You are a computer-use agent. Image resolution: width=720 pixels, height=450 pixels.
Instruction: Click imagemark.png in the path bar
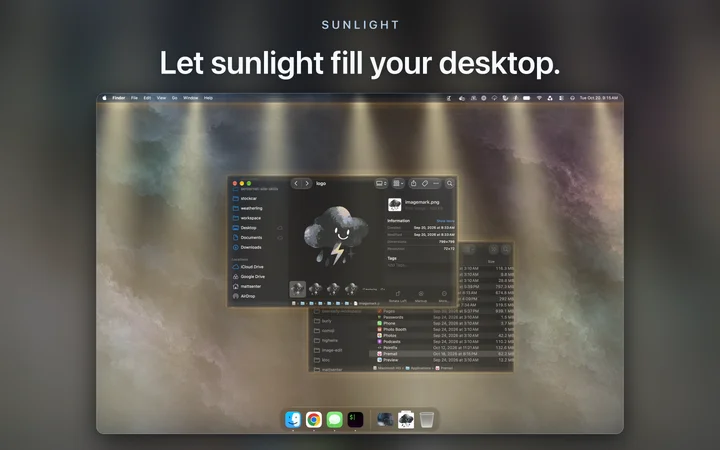[367, 303]
